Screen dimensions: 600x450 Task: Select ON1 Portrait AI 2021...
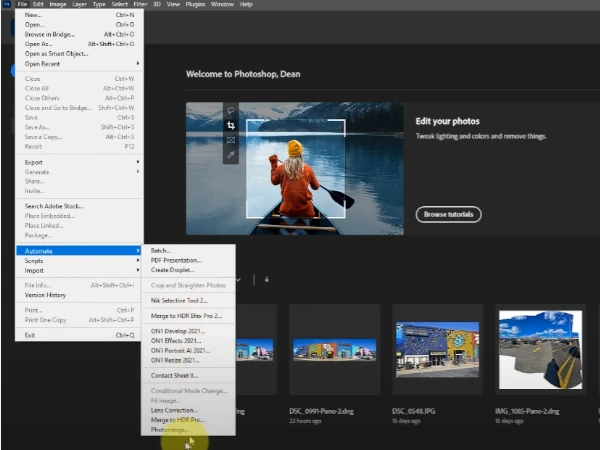(188, 351)
